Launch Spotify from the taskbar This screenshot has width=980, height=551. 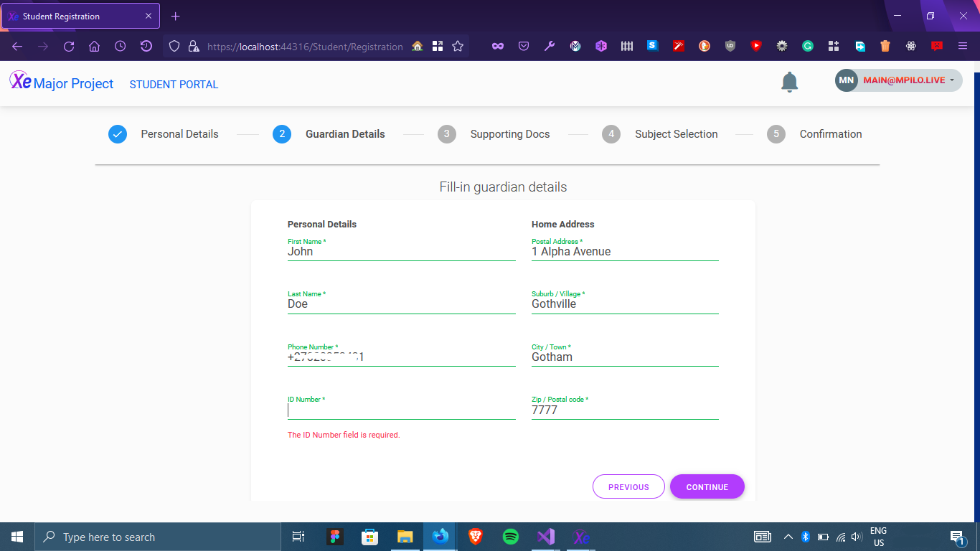(x=511, y=537)
